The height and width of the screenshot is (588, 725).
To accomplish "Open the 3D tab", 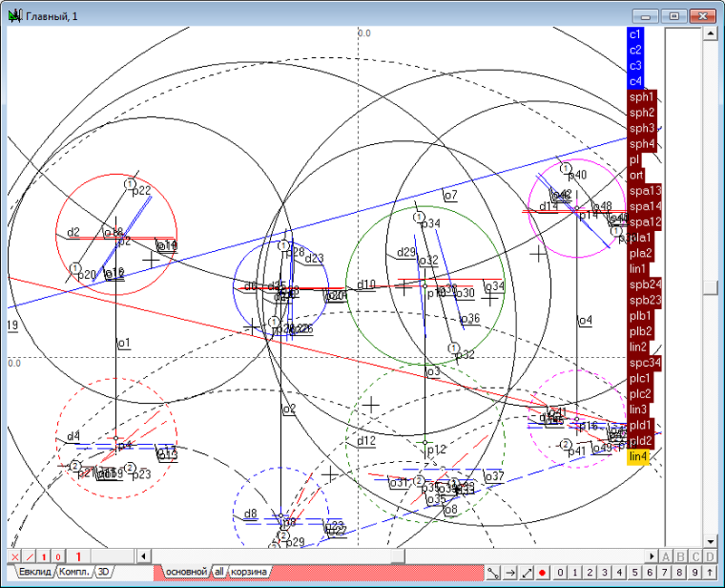I will 103,572.
